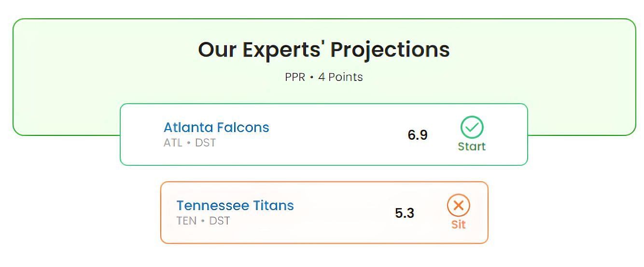
Task: Select the orange Sit label text
Action: coord(458,225)
